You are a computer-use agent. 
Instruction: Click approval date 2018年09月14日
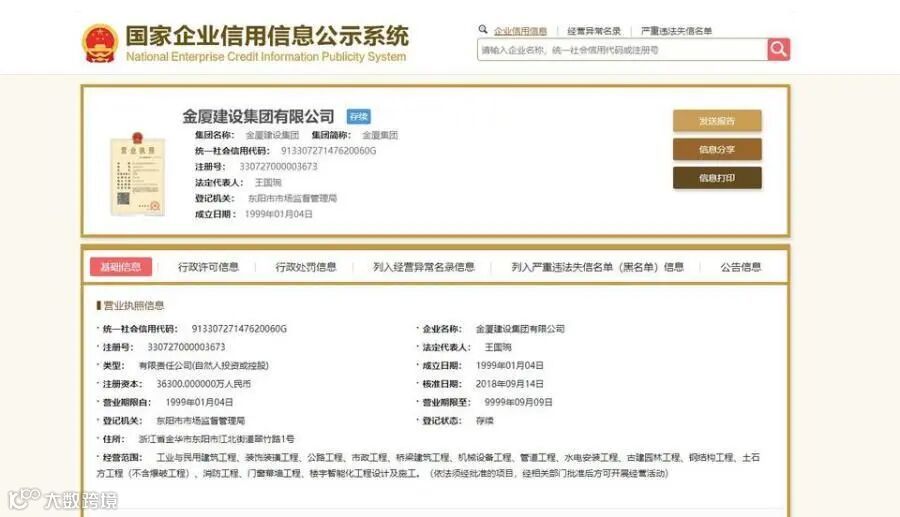[x=510, y=383]
